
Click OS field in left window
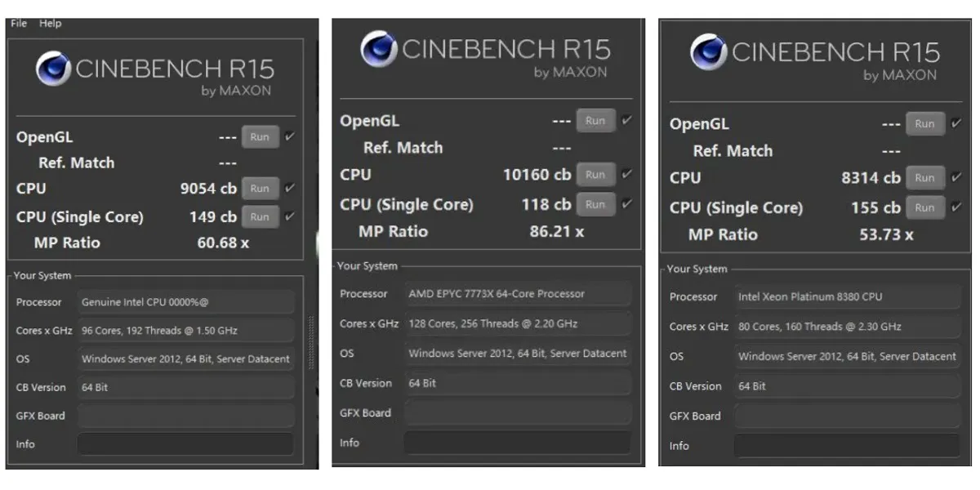coord(186,359)
